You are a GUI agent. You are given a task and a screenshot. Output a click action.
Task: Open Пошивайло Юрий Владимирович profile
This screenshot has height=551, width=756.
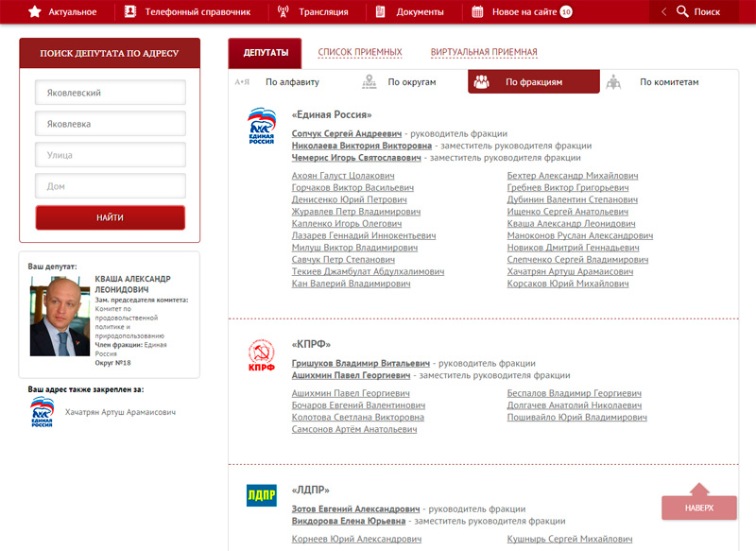(x=577, y=417)
